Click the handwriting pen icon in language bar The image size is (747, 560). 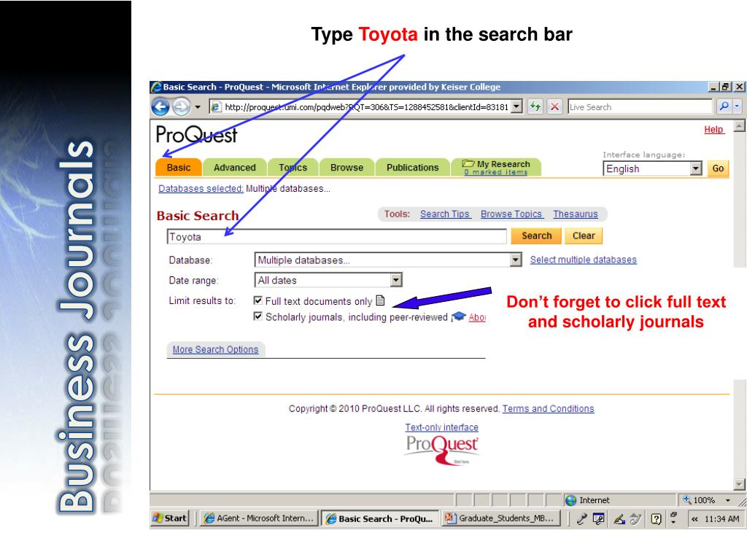(619, 519)
